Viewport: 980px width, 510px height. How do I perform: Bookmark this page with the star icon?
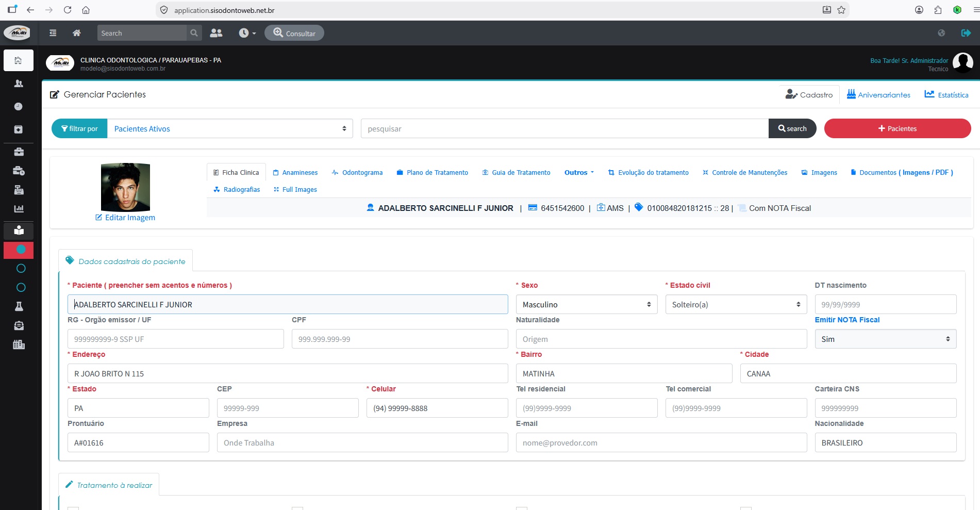point(841,10)
